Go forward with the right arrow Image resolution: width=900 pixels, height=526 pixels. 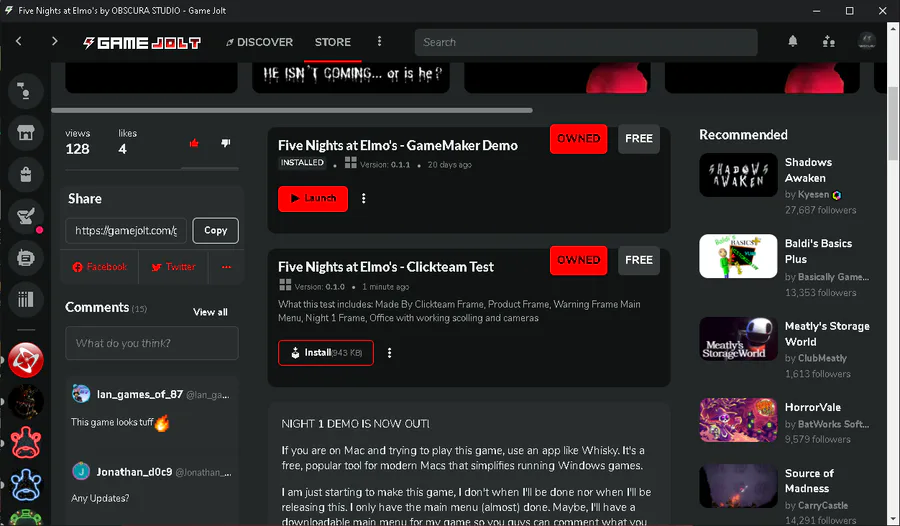pos(55,41)
